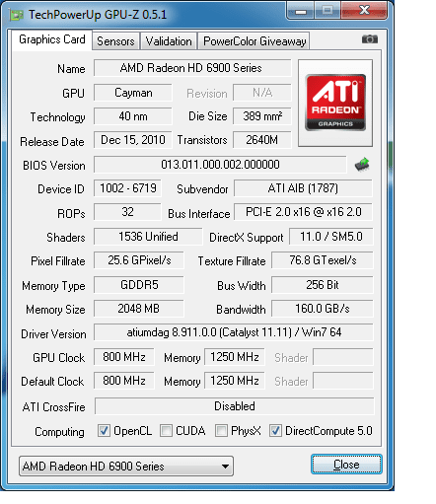Click the Name field showing AMD Radeon HD 6900 Series
The height and width of the screenshot is (504, 436).
(x=192, y=68)
